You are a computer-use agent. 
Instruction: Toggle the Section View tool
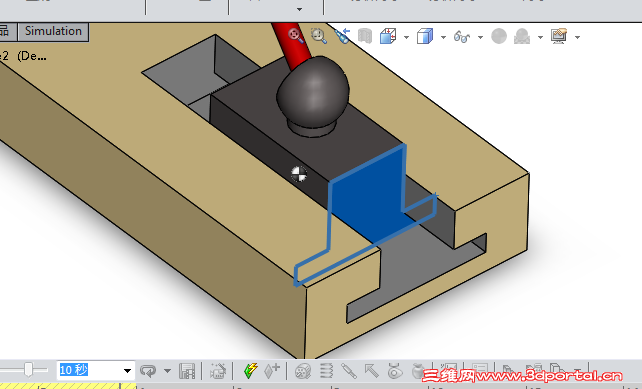[364, 36]
